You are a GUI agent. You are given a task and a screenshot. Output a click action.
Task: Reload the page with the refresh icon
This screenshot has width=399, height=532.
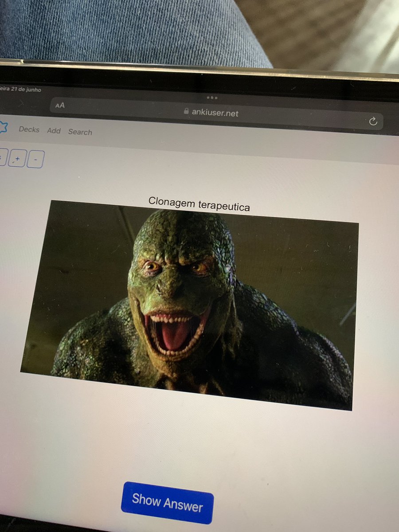coord(373,121)
